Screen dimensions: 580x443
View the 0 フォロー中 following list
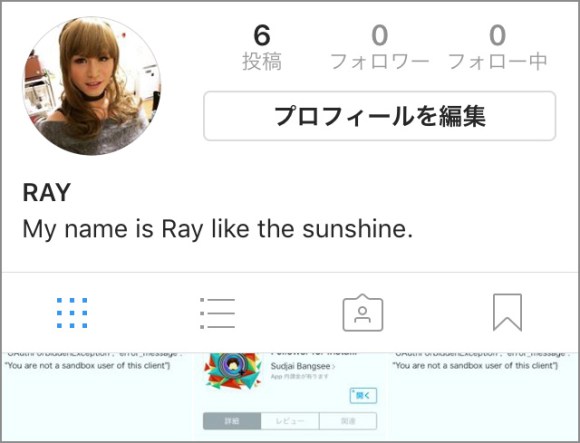(x=498, y=47)
